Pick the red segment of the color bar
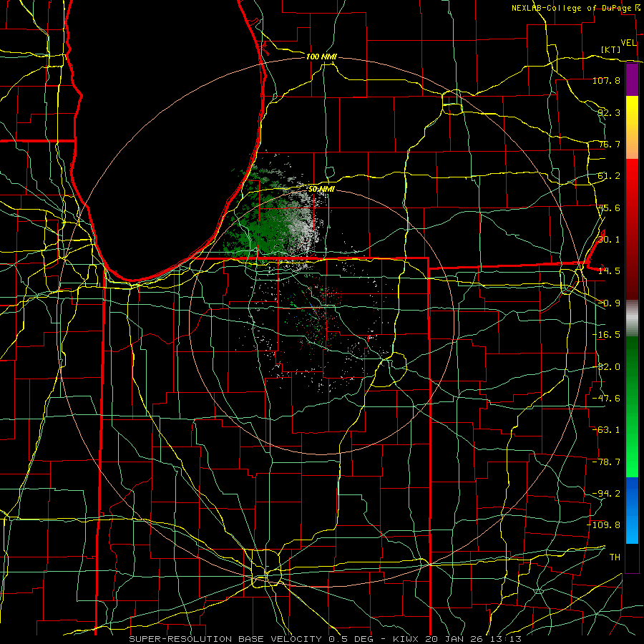Viewport: 644px width, 644px height. [x=632, y=229]
